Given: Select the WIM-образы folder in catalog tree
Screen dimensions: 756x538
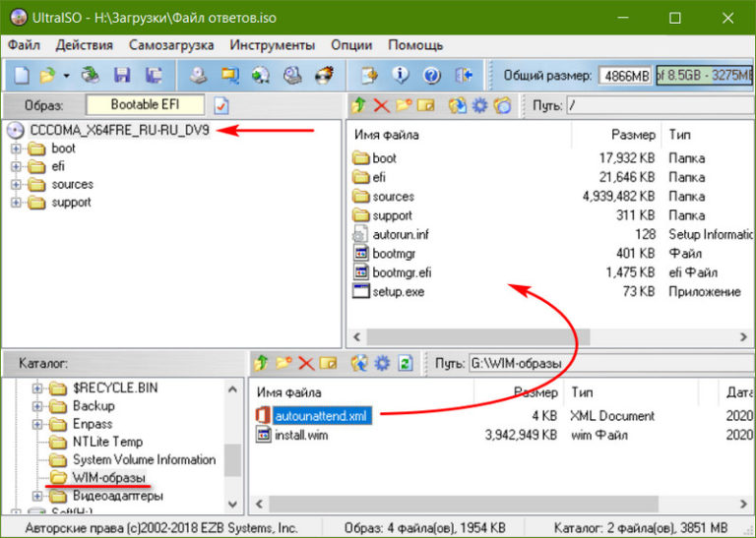Looking at the screenshot, I should [x=108, y=478].
